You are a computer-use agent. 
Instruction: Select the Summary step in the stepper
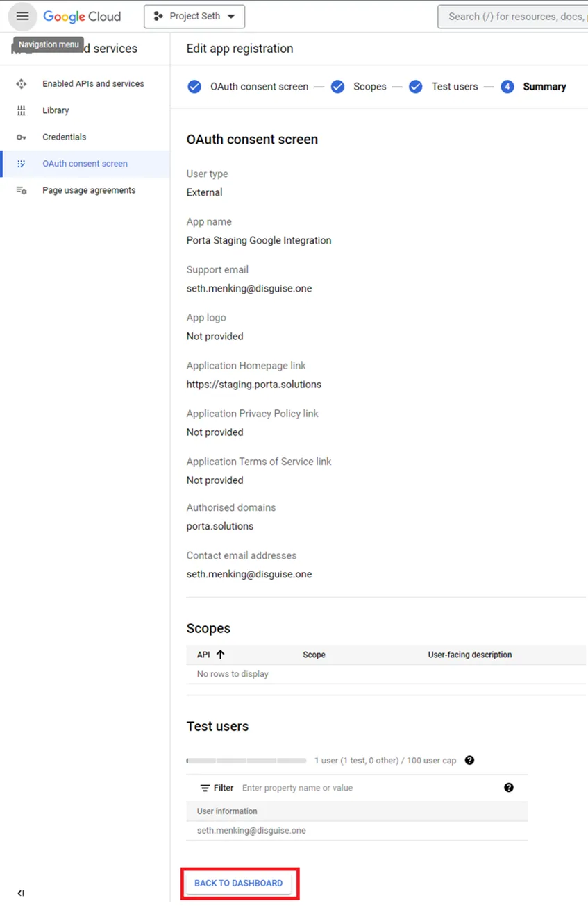click(544, 86)
